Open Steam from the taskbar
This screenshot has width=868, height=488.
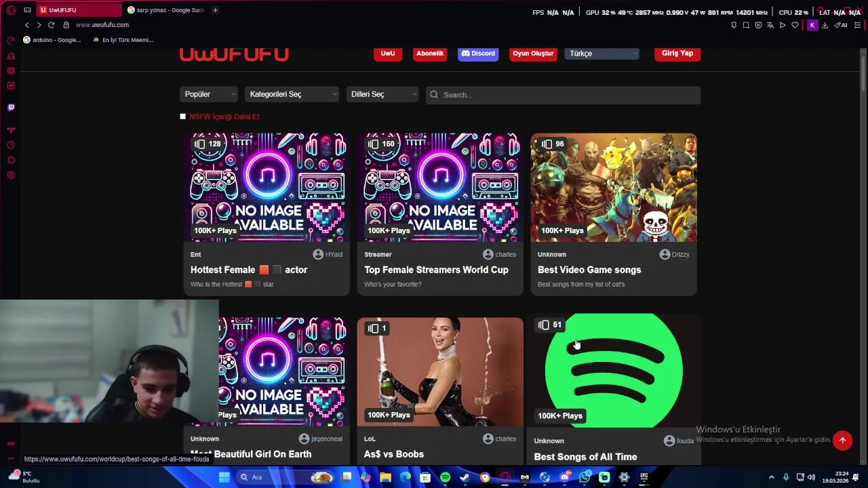click(x=465, y=477)
